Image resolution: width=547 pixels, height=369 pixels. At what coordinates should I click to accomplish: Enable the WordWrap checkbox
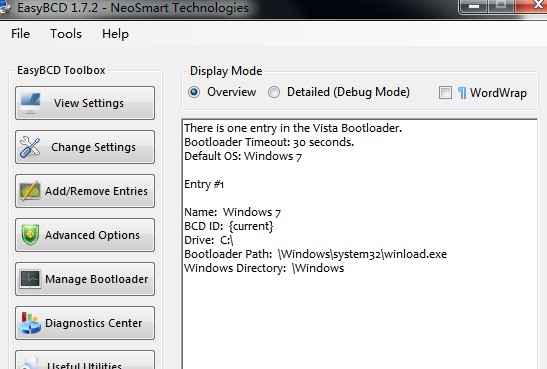coord(445,93)
